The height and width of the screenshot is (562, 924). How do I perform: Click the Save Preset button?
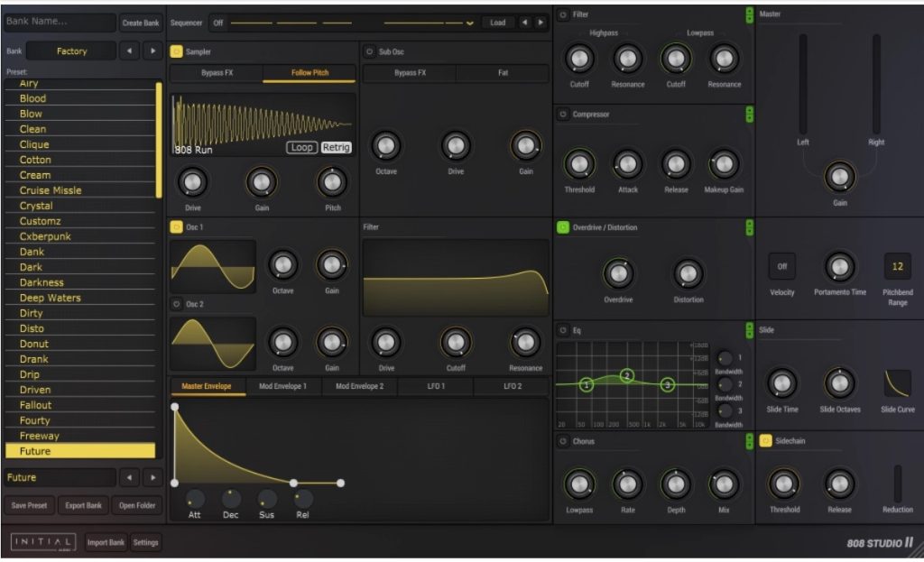click(x=30, y=505)
